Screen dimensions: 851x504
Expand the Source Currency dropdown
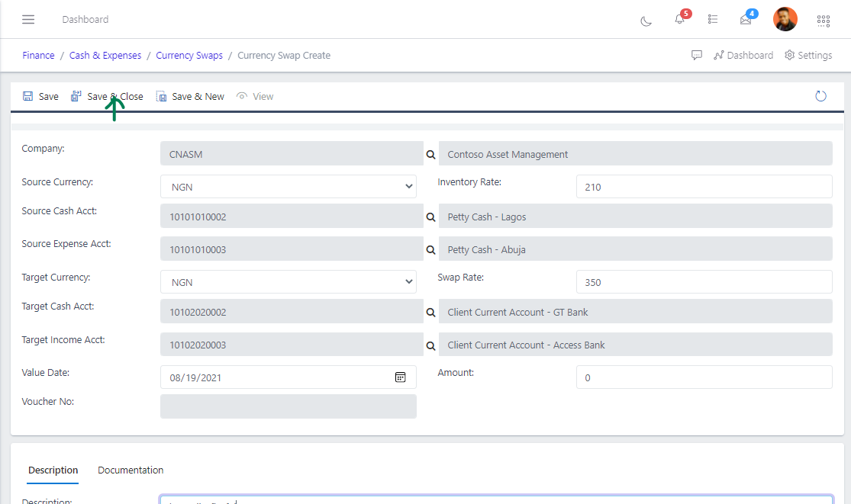(288, 187)
